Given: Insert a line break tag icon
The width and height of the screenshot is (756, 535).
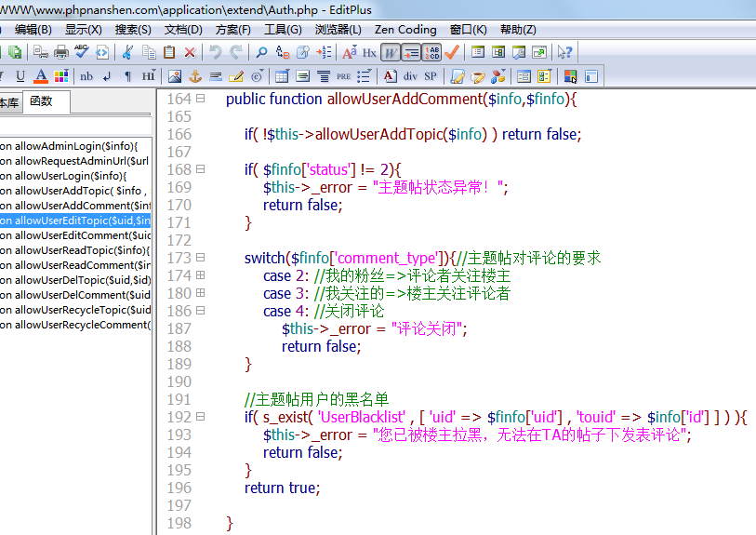Looking at the screenshot, I should pyautogui.click(x=107, y=76).
